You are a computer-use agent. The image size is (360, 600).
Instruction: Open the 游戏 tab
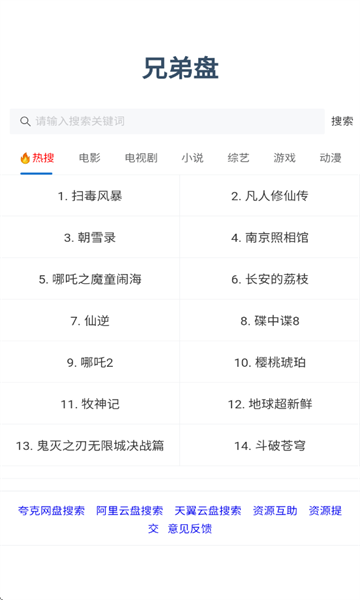pos(285,158)
